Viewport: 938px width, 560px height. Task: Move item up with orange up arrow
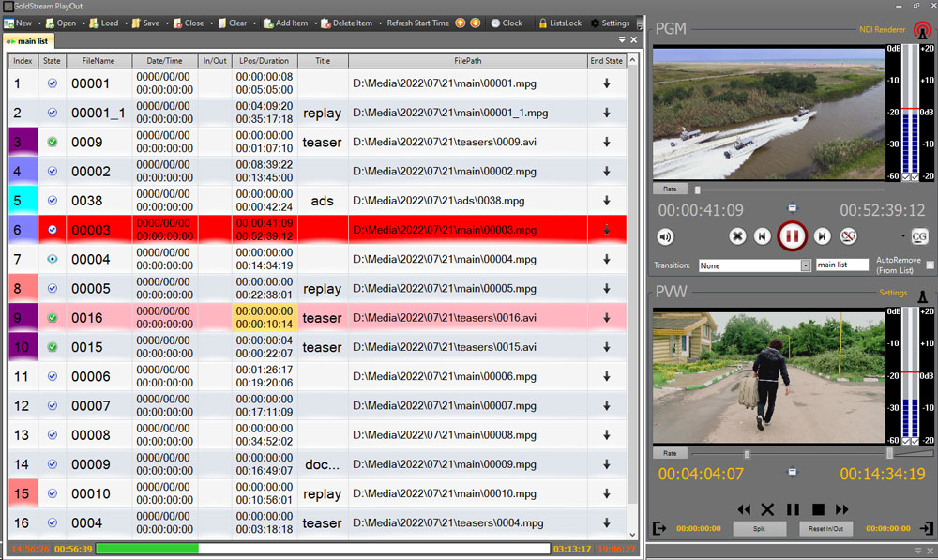click(x=460, y=23)
